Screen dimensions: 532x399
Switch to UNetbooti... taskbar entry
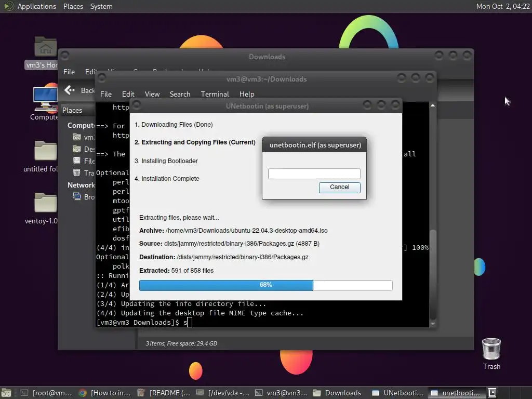[397, 393]
